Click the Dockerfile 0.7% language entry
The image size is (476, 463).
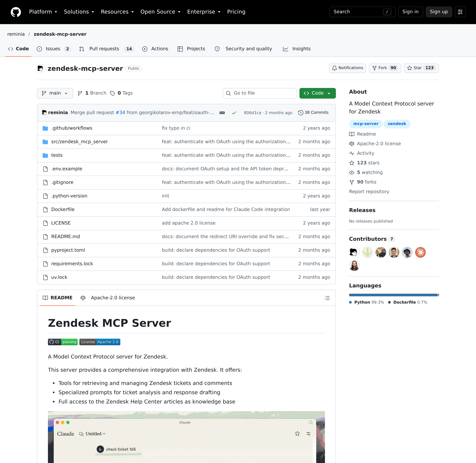pos(408,302)
